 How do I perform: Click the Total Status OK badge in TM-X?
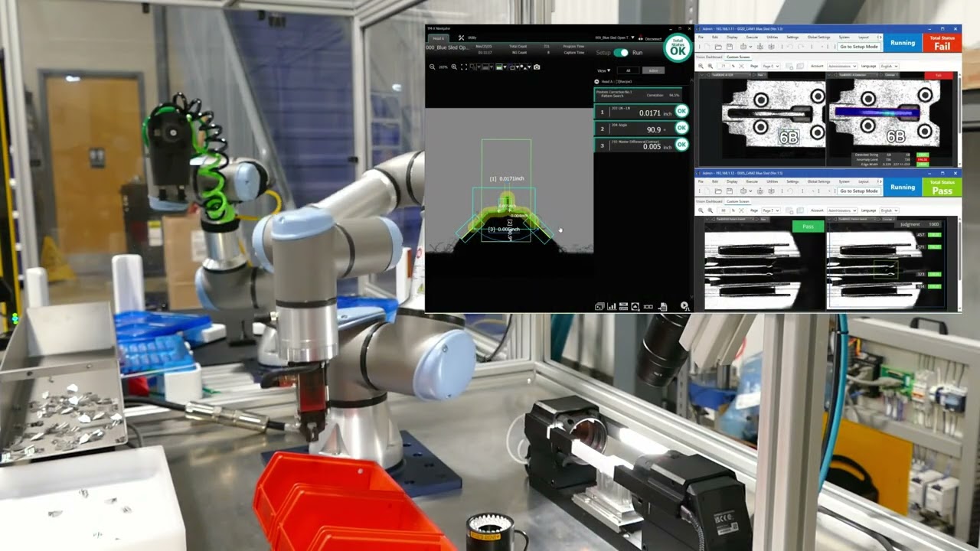[678, 47]
